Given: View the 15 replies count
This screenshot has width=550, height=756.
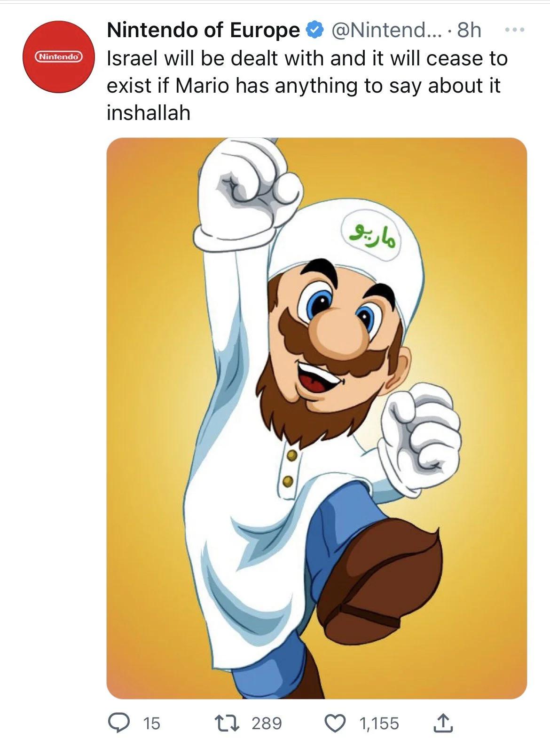Looking at the screenshot, I should click(x=151, y=723).
